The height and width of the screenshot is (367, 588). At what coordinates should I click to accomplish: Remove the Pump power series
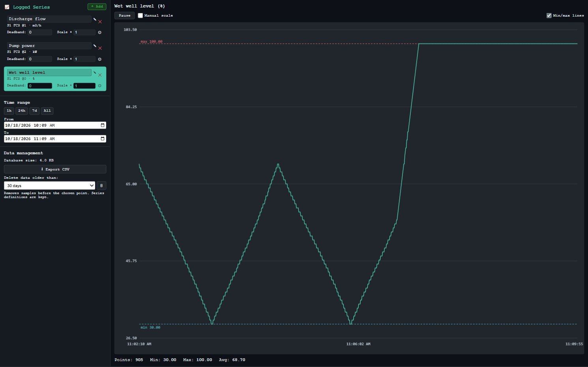click(x=100, y=48)
